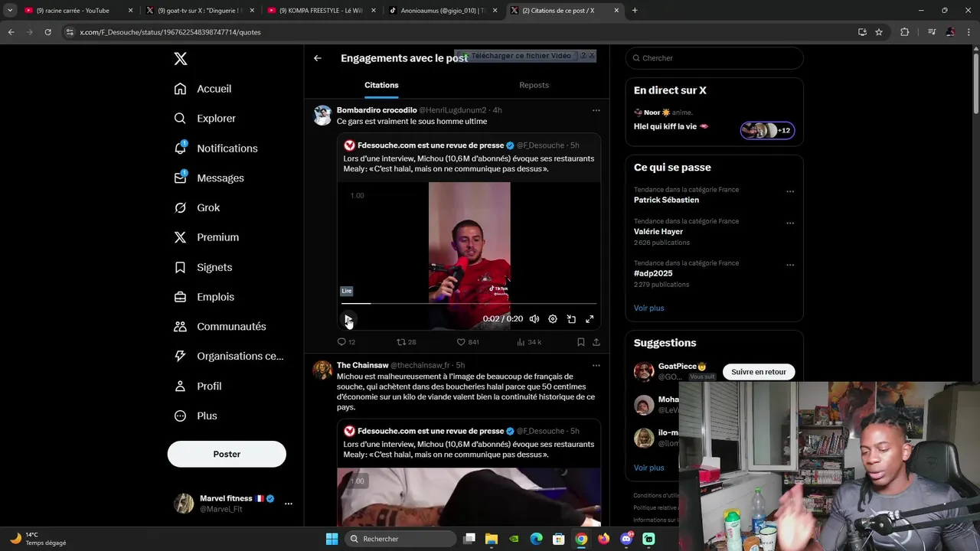This screenshot has width=980, height=551.
Task: Open more options for Patrick Sébastien trend
Action: point(790,191)
